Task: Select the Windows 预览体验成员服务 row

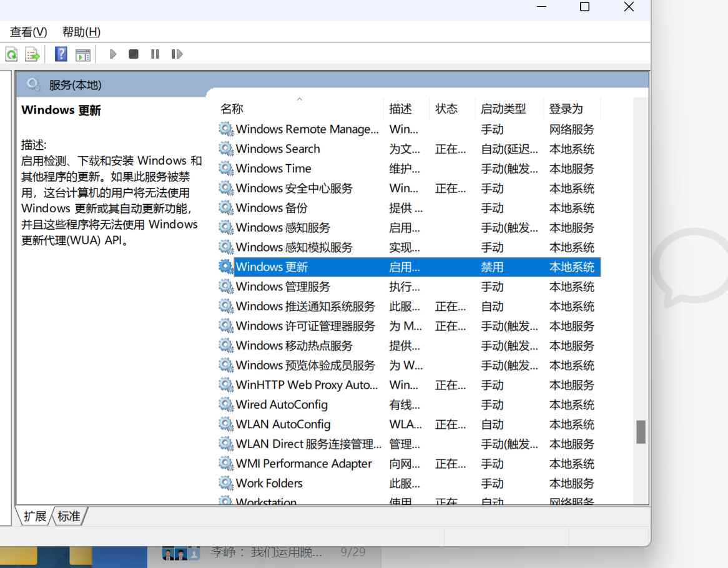Action: [408, 365]
